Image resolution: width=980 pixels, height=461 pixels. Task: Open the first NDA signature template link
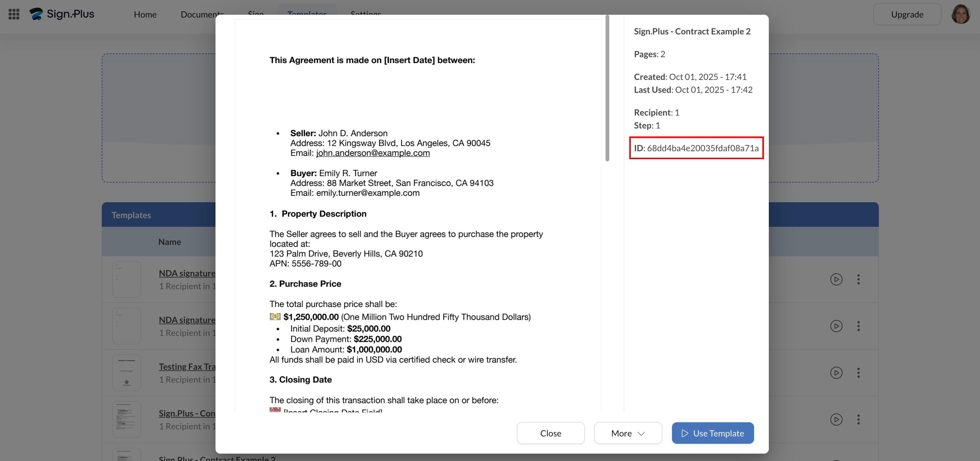coord(187,273)
